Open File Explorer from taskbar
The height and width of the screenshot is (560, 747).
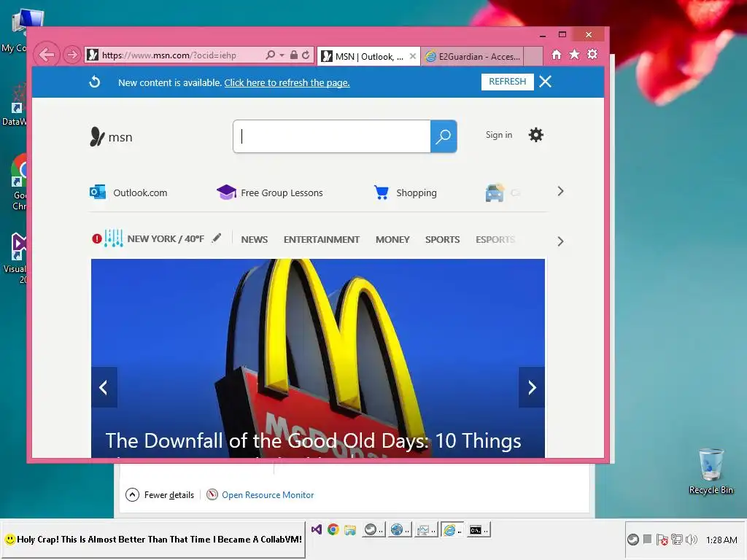click(350, 529)
